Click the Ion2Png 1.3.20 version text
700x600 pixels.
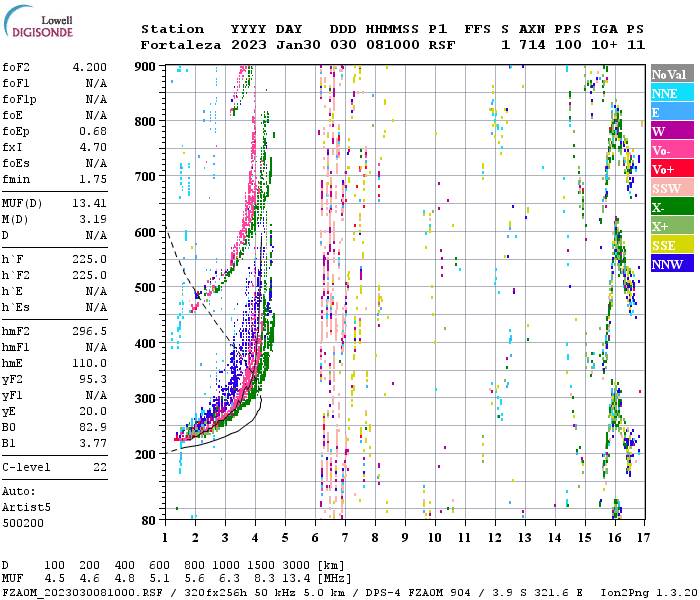pyautogui.click(x=649, y=592)
